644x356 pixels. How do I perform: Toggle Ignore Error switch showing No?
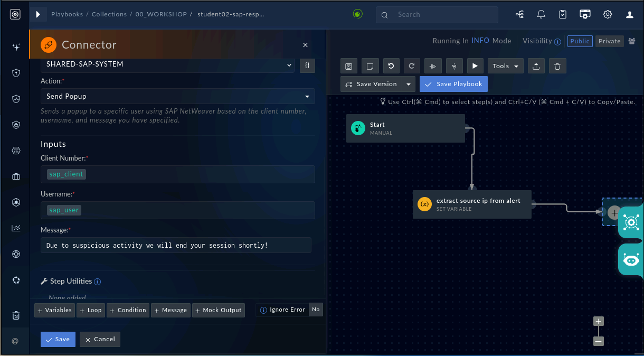316,310
